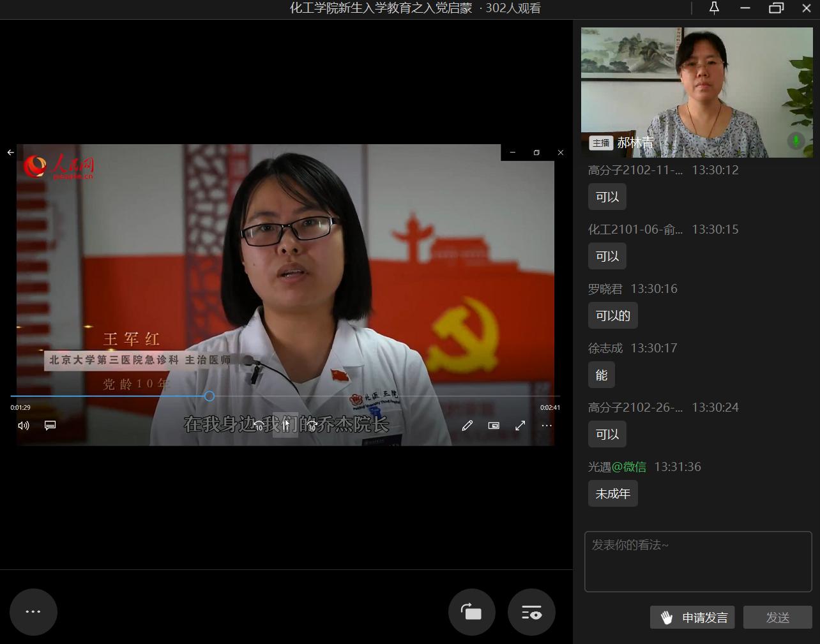Image resolution: width=820 pixels, height=644 pixels.
Task: Switch video to mini view mode
Action: pyautogui.click(x=494, y=426)
